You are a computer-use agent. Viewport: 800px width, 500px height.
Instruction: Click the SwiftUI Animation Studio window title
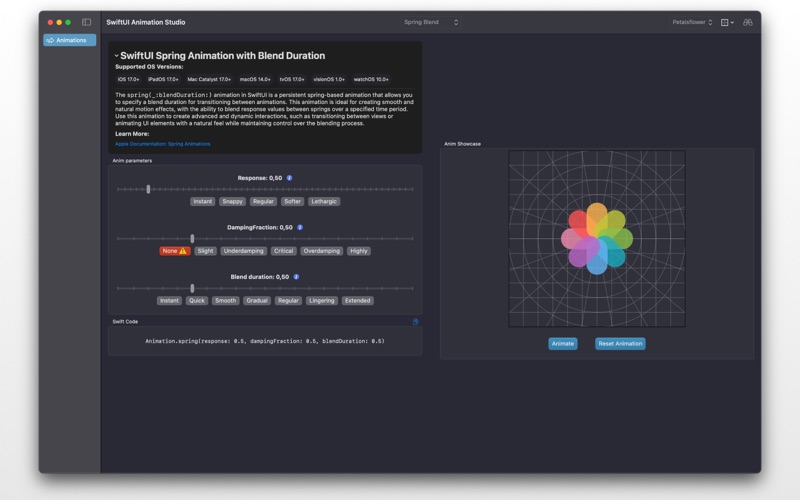coord(146,22)
